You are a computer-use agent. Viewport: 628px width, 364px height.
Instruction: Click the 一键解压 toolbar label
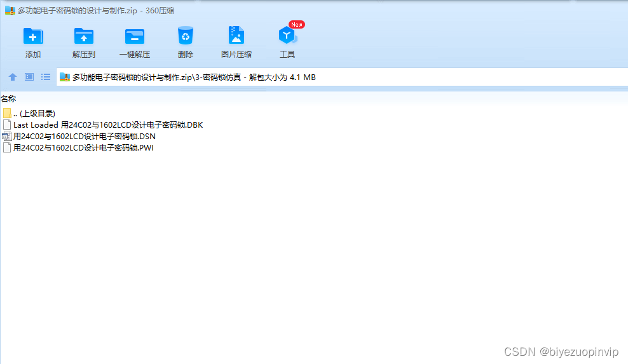[135, 55]
